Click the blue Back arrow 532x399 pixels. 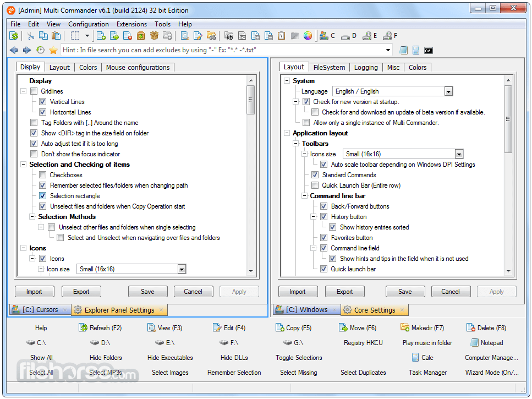14,50
